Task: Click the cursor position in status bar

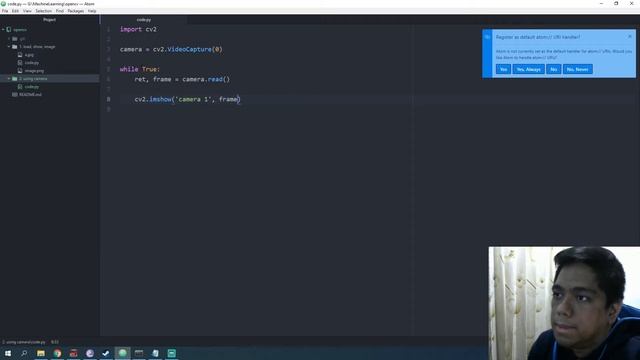Action: click(55, 342)
